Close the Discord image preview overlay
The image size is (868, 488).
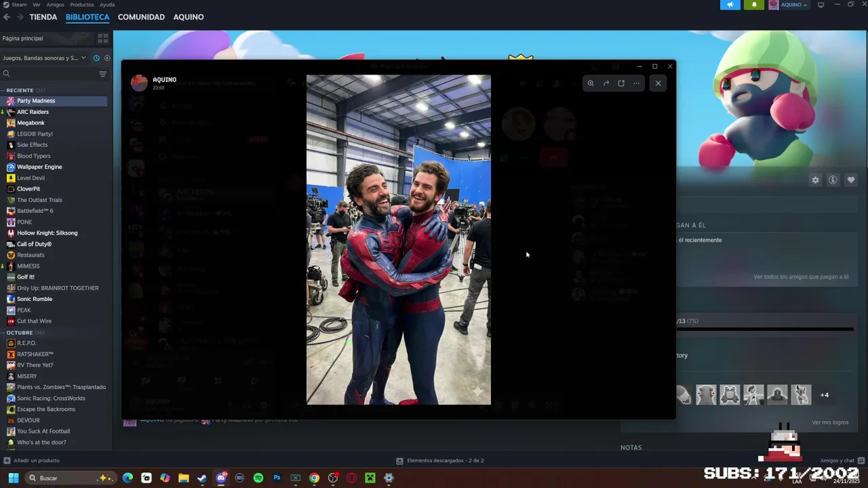[658, 83]
